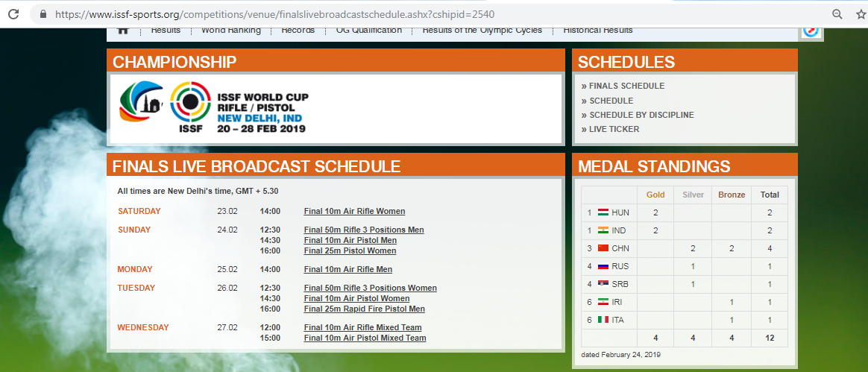Click the Gold column header
This screenshot has height=372, width=868.
655,195
